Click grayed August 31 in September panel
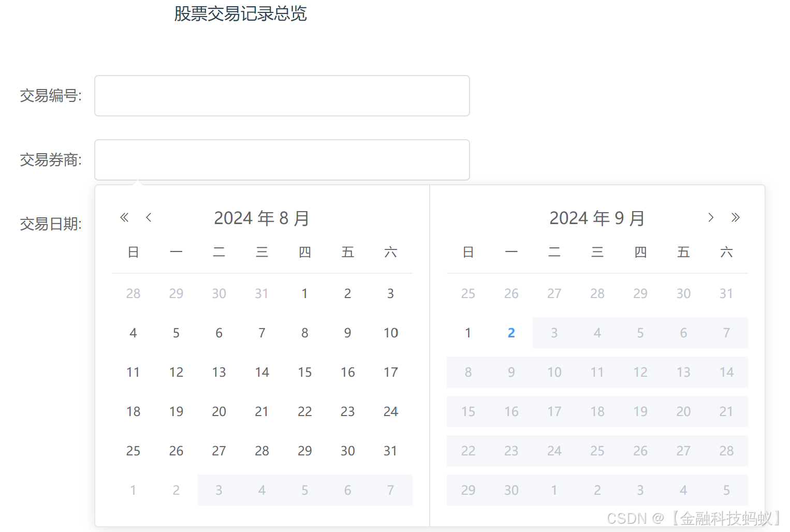The width and height of the screenshot is (790, 532). [726, 293]
